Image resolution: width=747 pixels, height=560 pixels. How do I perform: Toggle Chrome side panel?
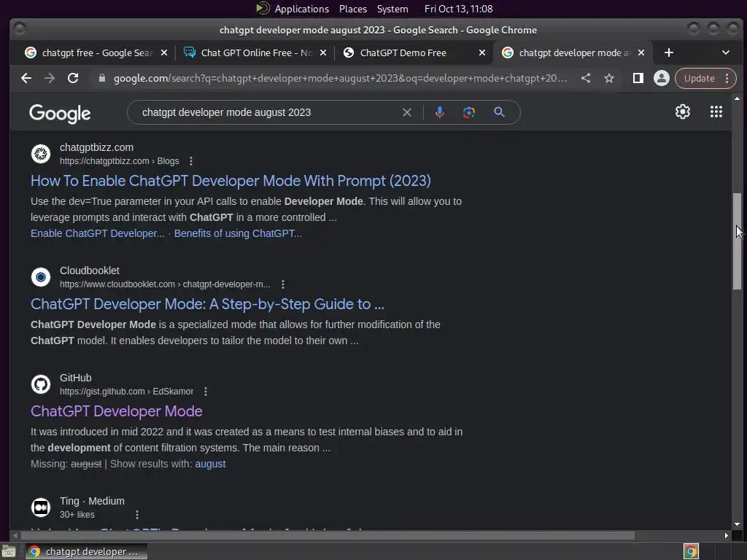[x=638, y=78]
